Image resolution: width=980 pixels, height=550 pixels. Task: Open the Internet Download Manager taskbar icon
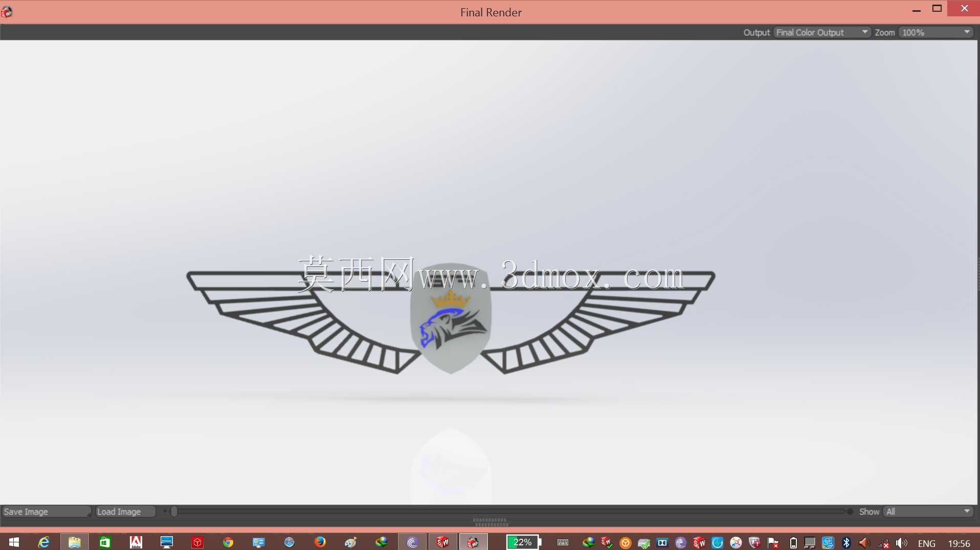coord(382,542)
